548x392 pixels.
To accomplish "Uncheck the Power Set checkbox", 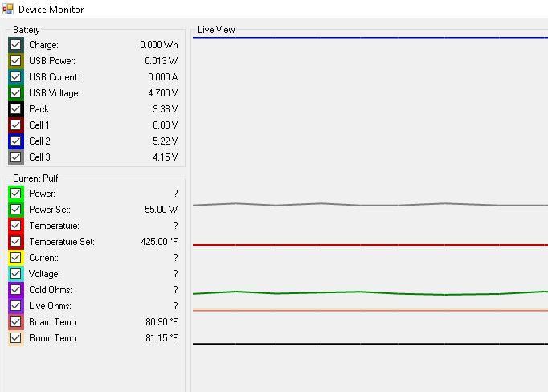I will 16,210.
